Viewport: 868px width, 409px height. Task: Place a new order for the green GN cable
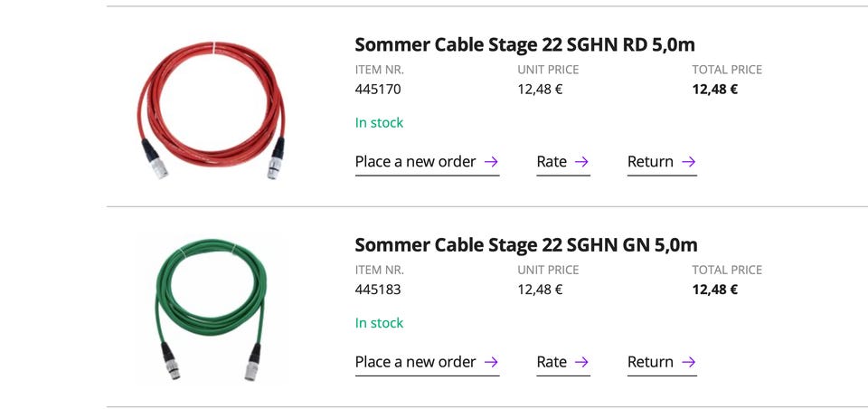point(416,362)
